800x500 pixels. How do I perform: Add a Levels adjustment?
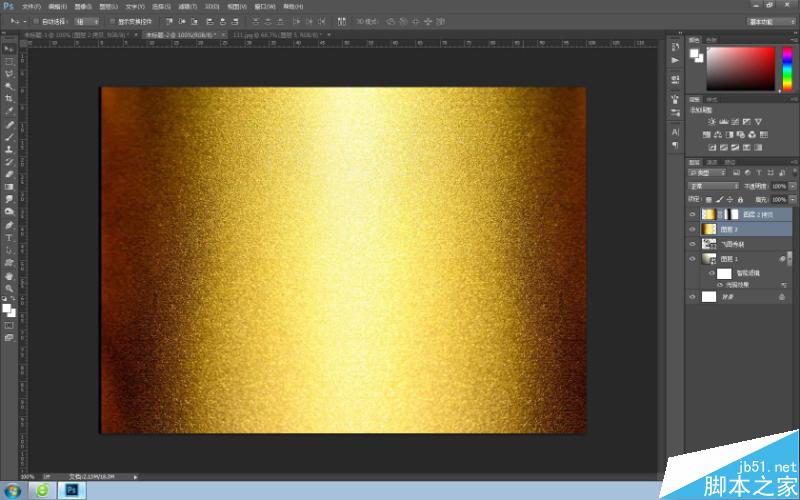click(723, 121)
